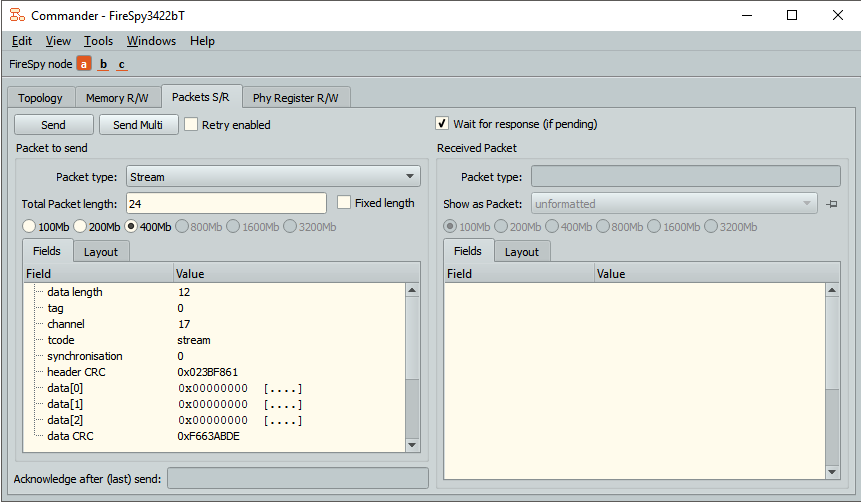Select the tcode field row
Screen dimensions: 861x502
(x=215, y=339)
